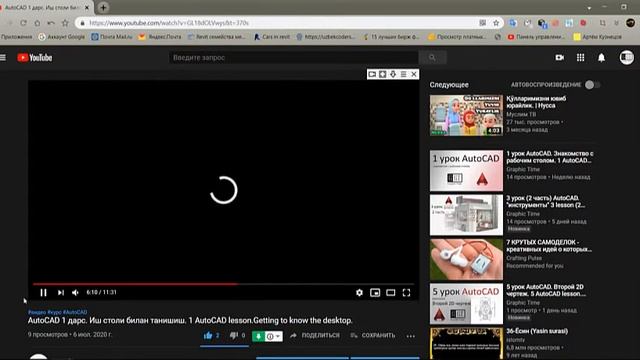Open player settings gear

pos(359,293)
